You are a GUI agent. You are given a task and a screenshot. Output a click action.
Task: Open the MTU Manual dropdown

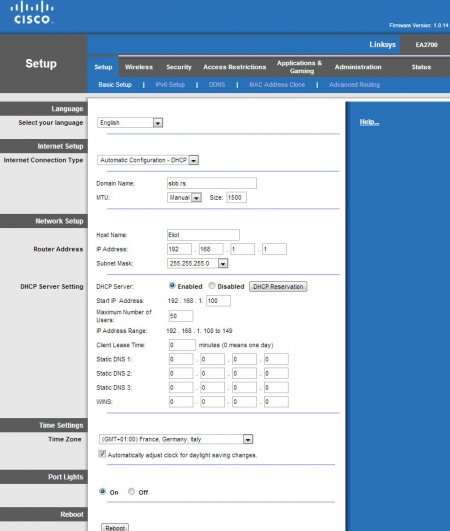pyautogui.click(x=196, y=198)
